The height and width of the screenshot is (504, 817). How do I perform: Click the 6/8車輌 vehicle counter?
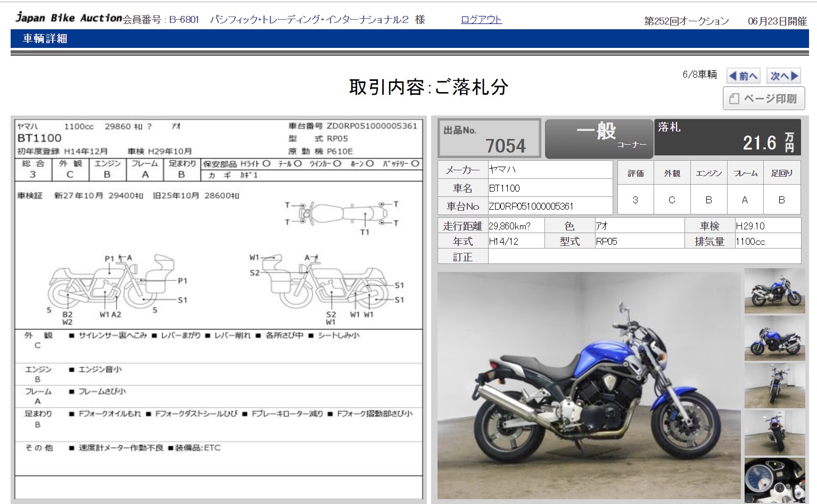pyautogui.click(x=699, y=75)
